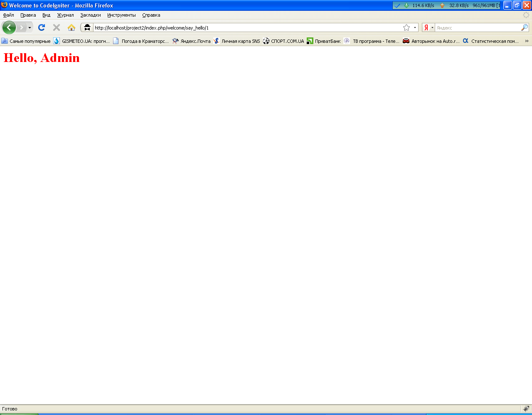
Task: Open the Закладки menu
Action: tap(91, 15)
